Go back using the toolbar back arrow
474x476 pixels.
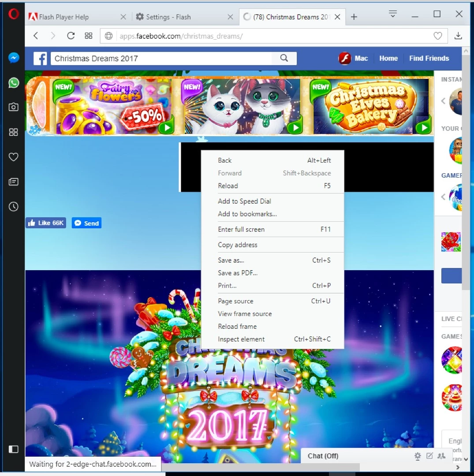pos(36,36)
